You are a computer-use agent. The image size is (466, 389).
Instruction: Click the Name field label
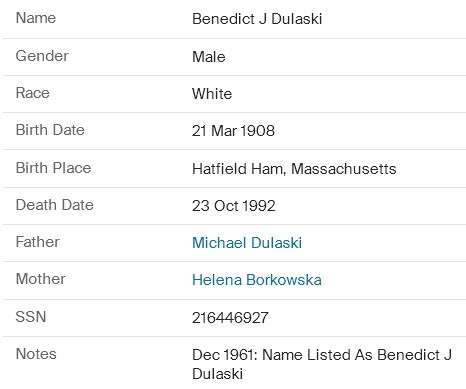[36, 18]
